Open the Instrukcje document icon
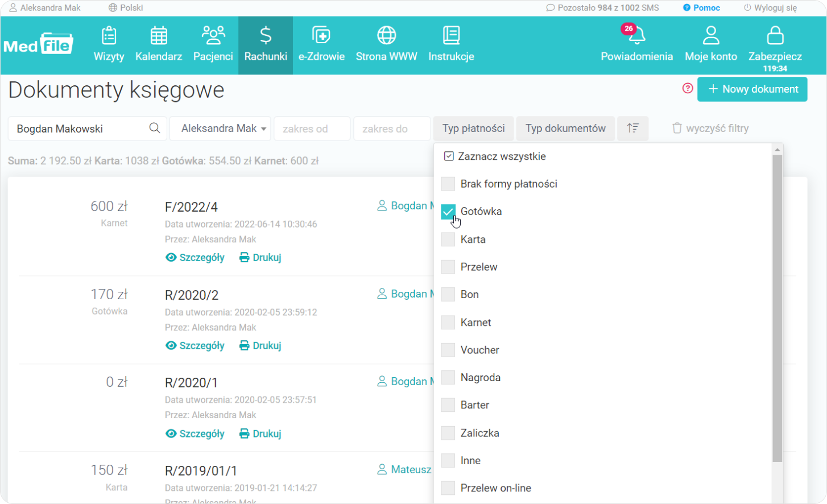 pos(451,35)
